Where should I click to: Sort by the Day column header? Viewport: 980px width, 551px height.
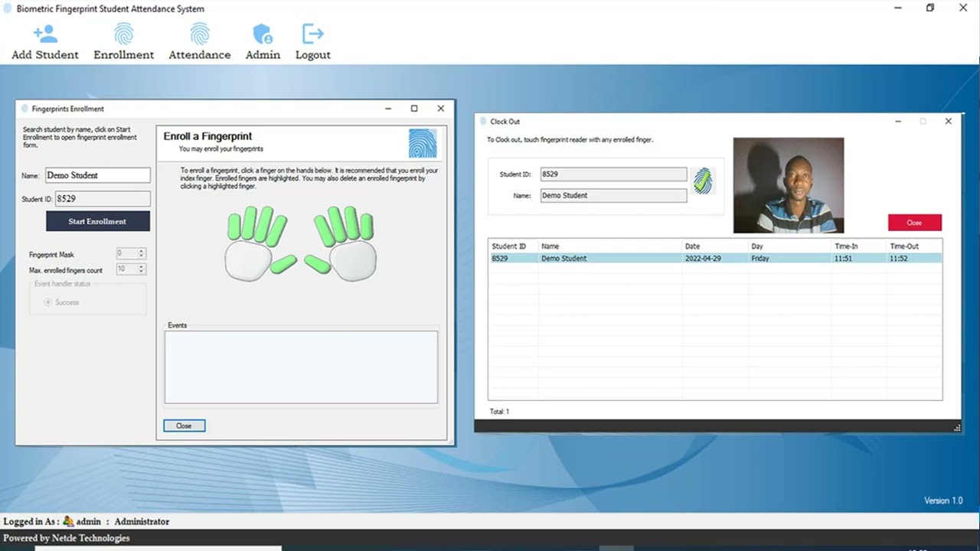coord(790,246)
